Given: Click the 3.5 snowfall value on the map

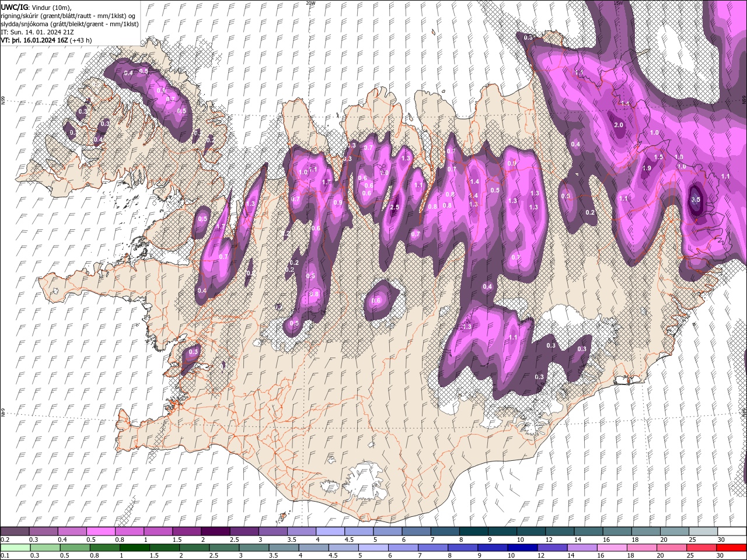Looking at the screenshot, I should click(x=696, y=199).
